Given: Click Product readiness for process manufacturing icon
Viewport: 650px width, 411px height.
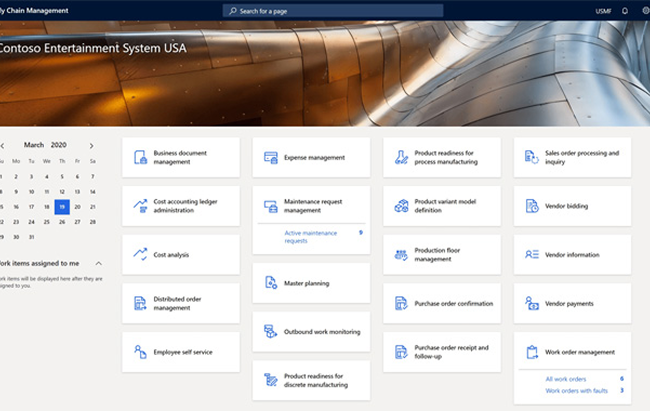Looking at the screenshot, I should pyautogui.click(x=401, y=158).
